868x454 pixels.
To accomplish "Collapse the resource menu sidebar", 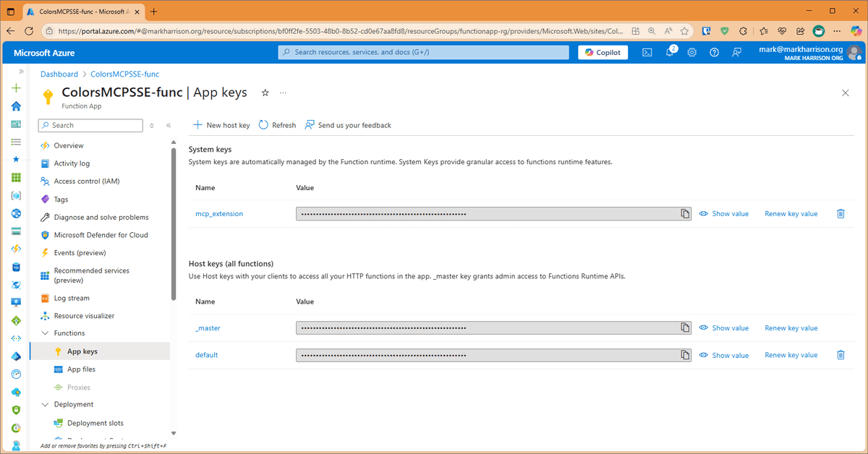I will (x=169, y=125).
